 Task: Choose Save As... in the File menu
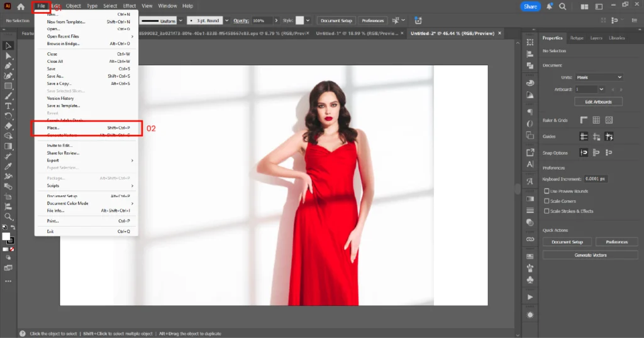86,76
